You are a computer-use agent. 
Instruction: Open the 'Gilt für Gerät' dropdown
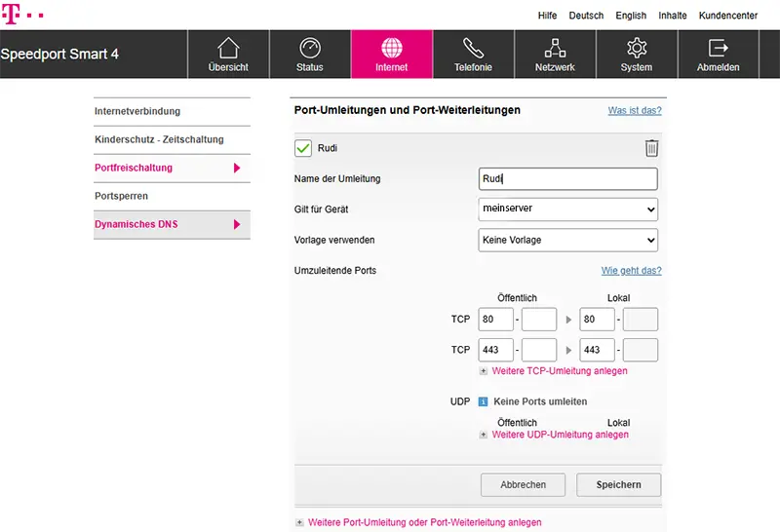[567, 209]
